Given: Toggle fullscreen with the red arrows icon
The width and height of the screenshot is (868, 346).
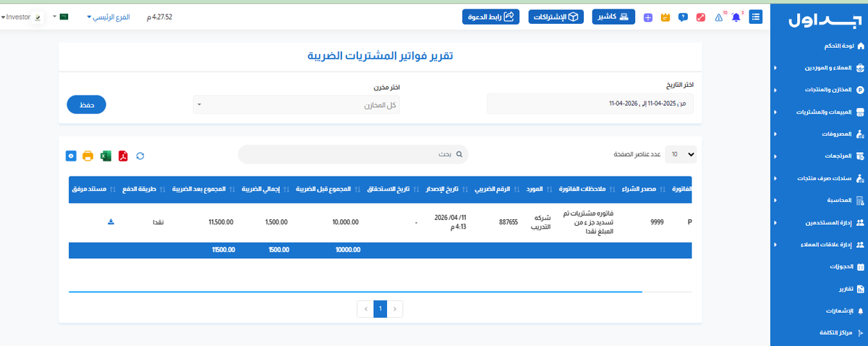Looking at the screenshot, I should 700,17.
